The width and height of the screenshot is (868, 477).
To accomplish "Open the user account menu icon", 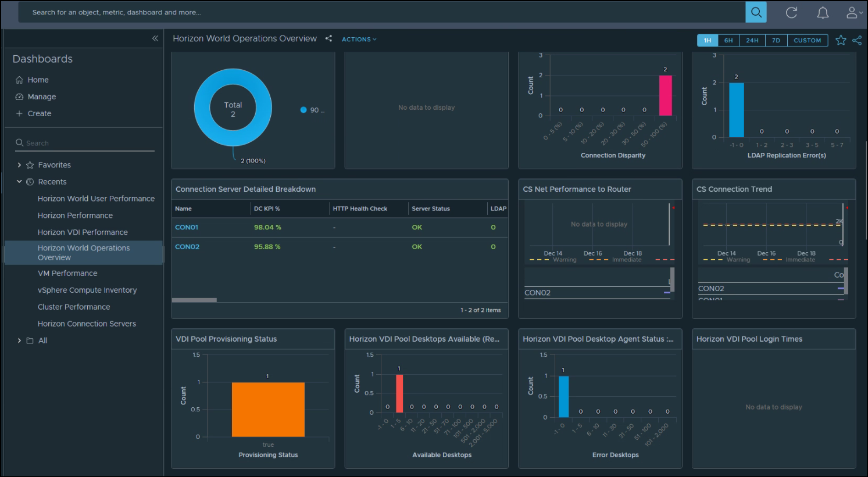I will point(852,12).
